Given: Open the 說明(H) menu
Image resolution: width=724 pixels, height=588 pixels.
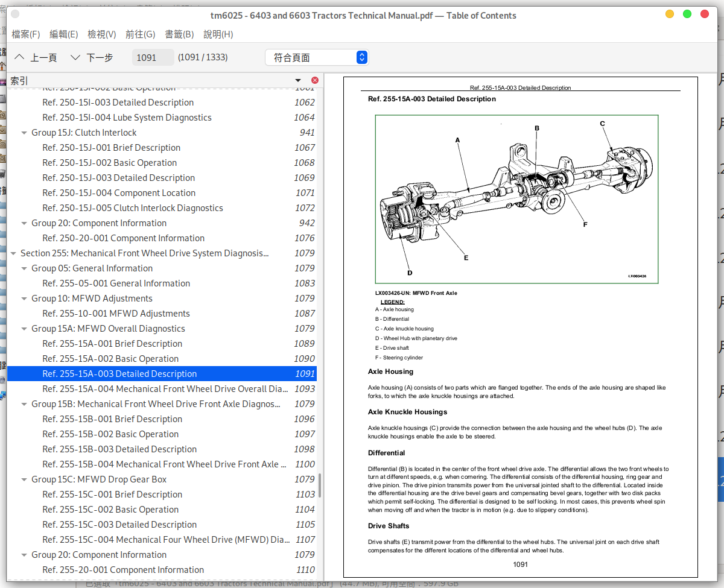Looking at the screenshot, I should pyautogui.click(x=218, y=34).
